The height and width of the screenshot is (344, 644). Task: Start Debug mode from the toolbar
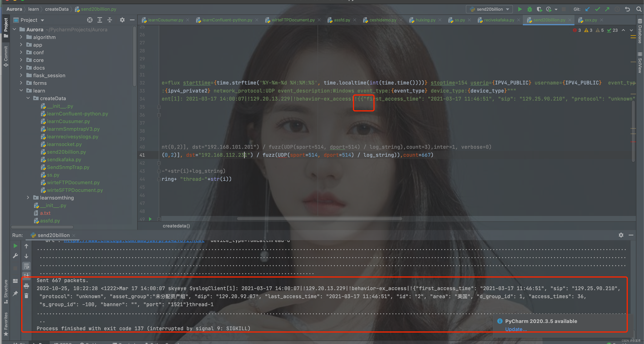530,9
